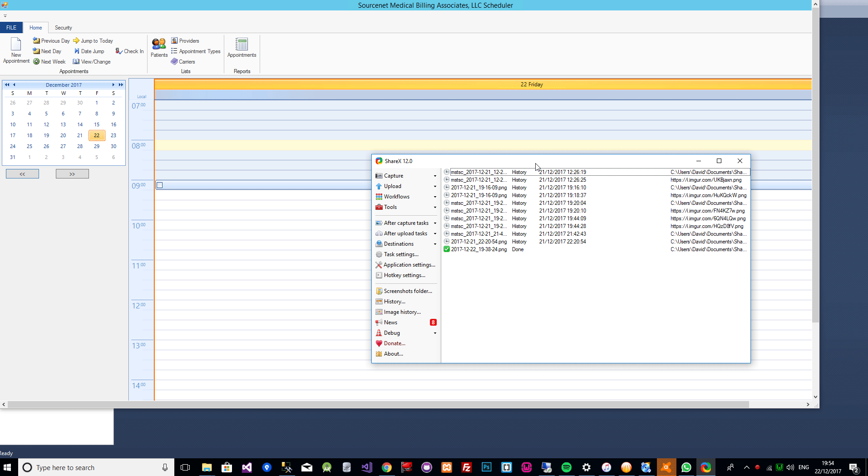Launch Spotify from the taskbar
868x476 pixels.
[567, 467]
